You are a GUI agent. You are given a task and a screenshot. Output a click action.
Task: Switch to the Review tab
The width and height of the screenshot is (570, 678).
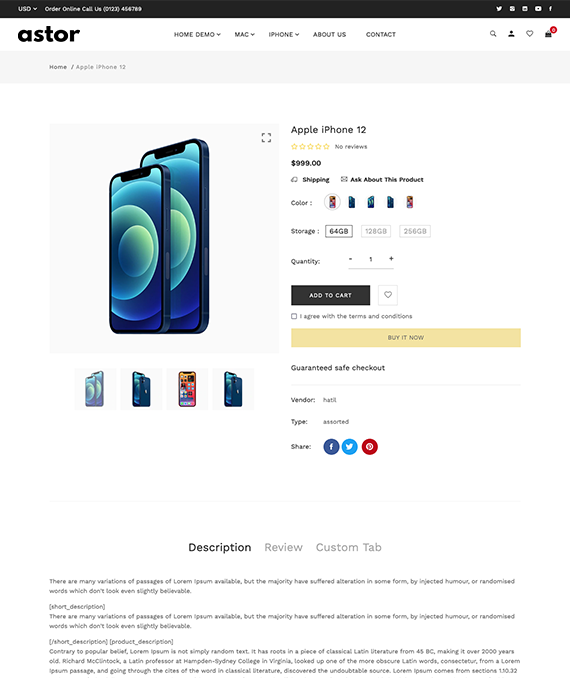click(283, 547)
